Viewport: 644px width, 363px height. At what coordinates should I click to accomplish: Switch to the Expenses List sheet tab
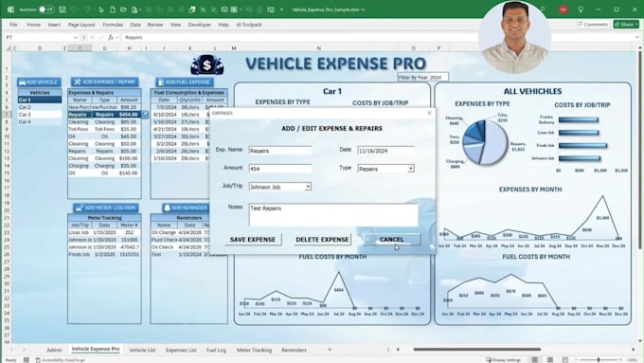(181, 350)
